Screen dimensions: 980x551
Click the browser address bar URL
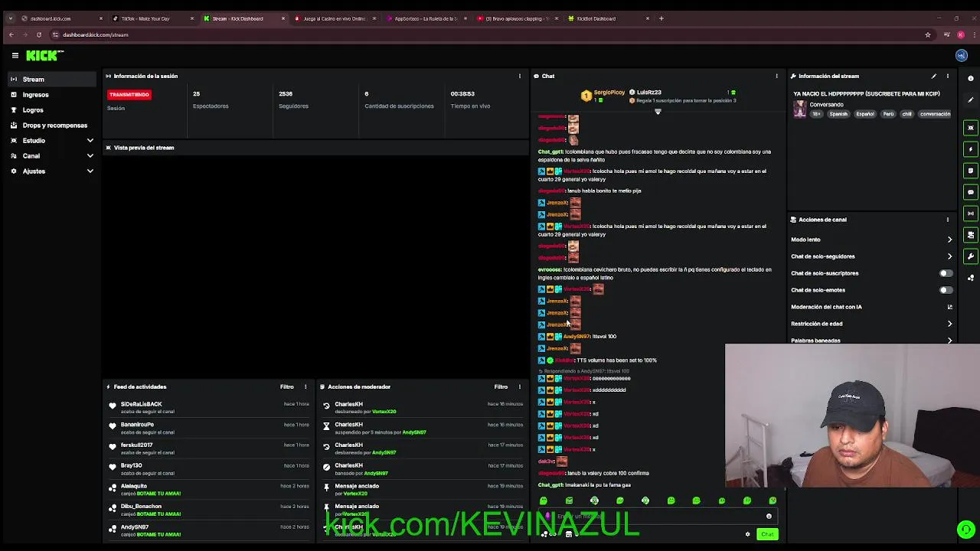[x=96, y=34]
